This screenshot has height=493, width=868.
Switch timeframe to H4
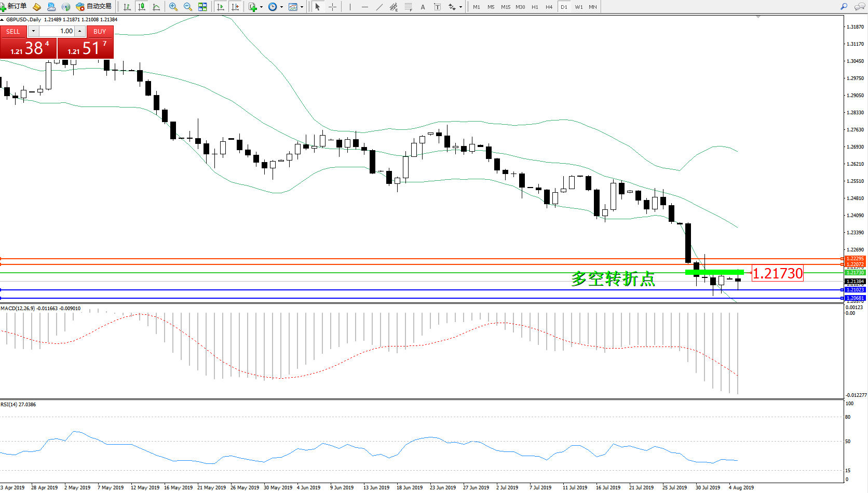click(549, 7)
